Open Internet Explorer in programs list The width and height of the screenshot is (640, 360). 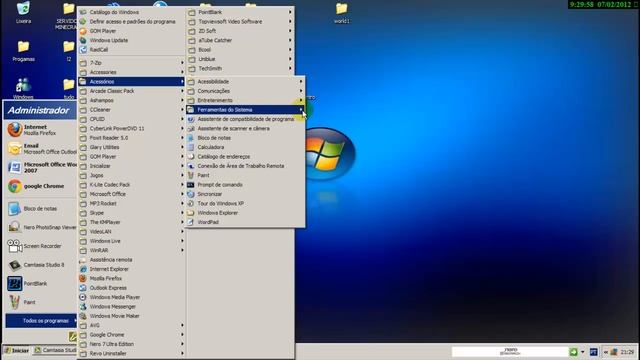click(x=131, y=269)
